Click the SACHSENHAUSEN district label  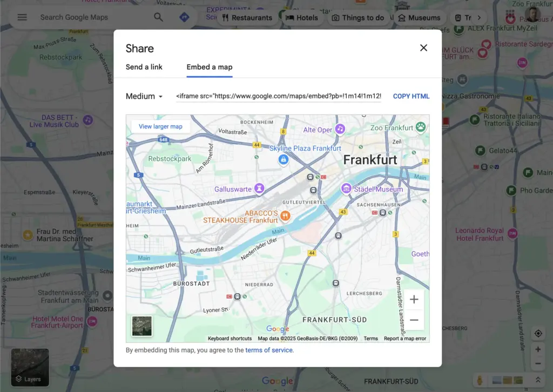379,205
